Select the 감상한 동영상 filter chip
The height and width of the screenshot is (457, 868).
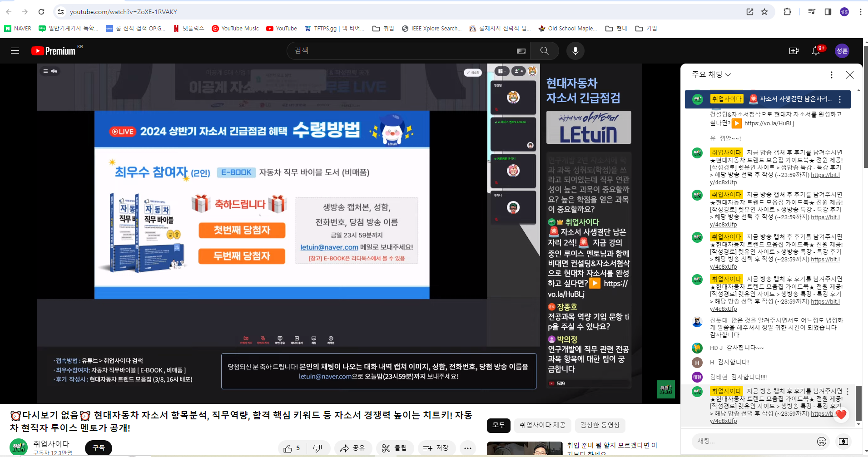[600, 425]
